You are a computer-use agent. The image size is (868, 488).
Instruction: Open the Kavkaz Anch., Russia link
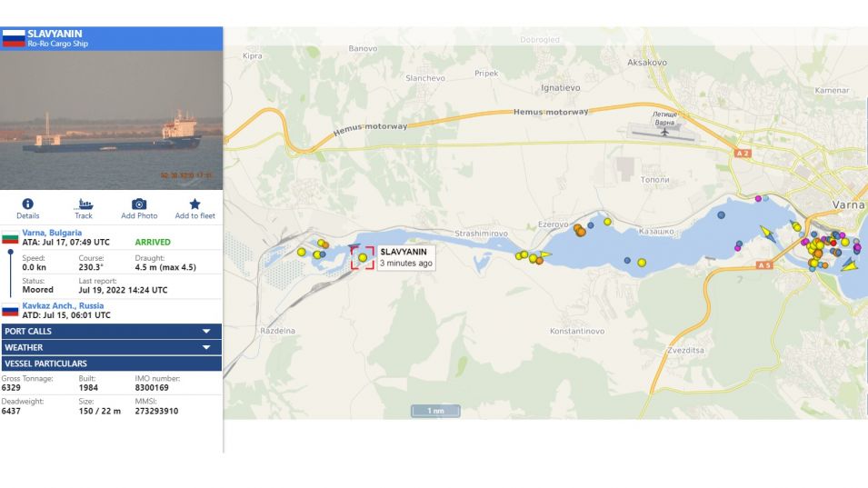63,305
